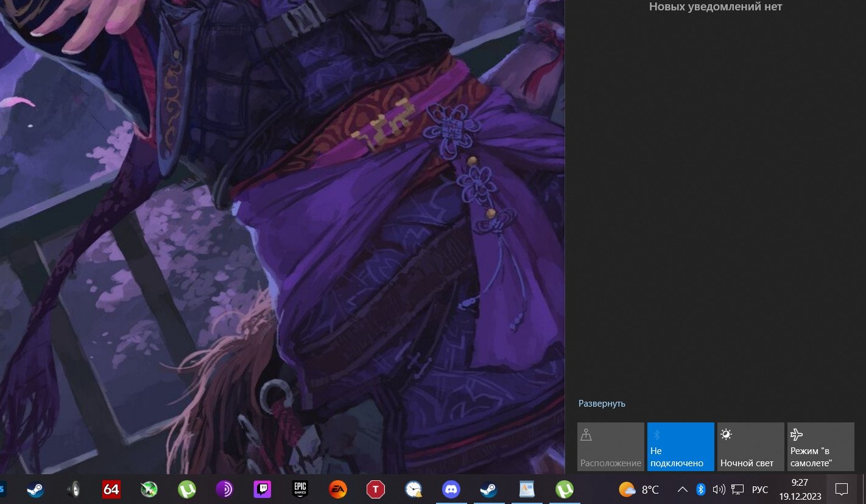Open the system tray volume speaker icon
Image resolution: width=866 pixels, height=504 pixels.
click(x=719, y=489)
